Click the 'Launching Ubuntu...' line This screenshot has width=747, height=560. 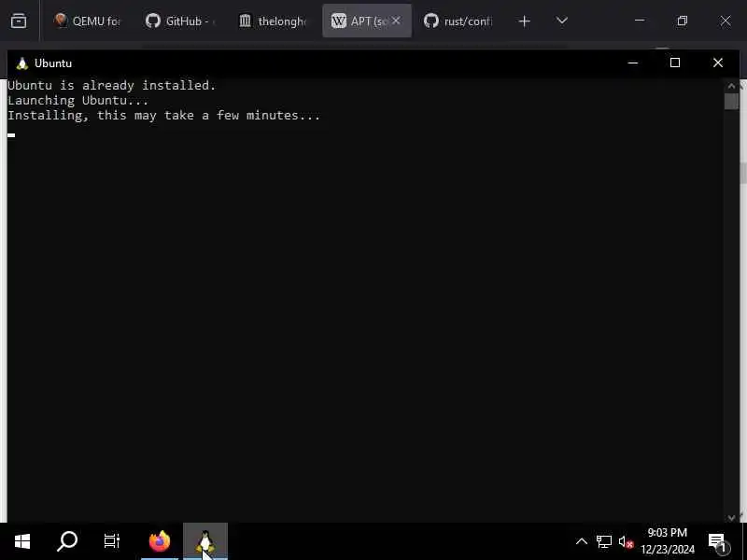[78, 101]
